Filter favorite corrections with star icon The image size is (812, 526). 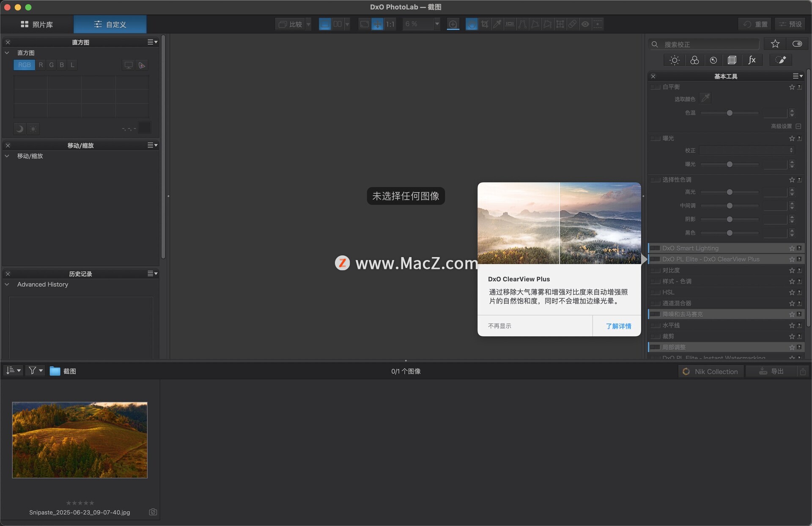point(775,44)
